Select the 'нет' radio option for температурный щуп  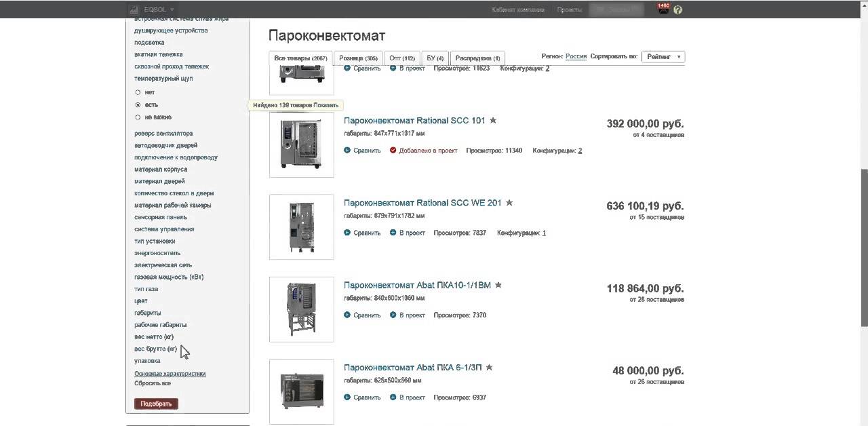tap(138, 92)
